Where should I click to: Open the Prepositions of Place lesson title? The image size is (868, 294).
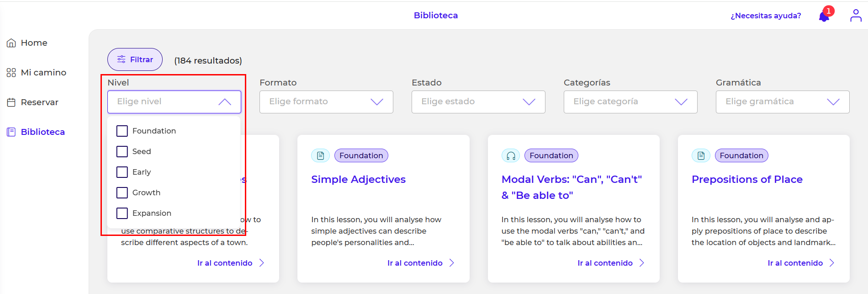[x=747, y=180]
